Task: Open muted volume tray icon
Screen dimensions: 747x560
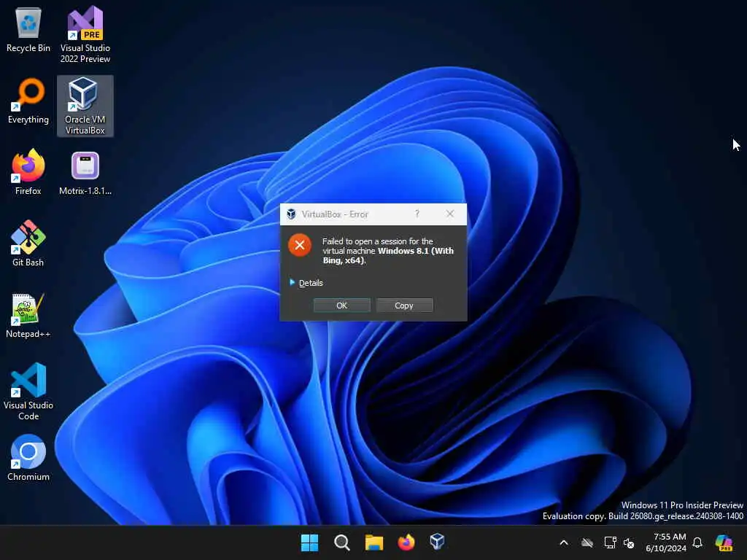Action: pos(629,542)
